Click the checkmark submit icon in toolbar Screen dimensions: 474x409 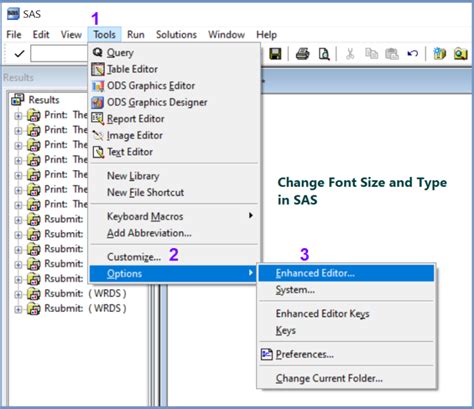[19, 53]
